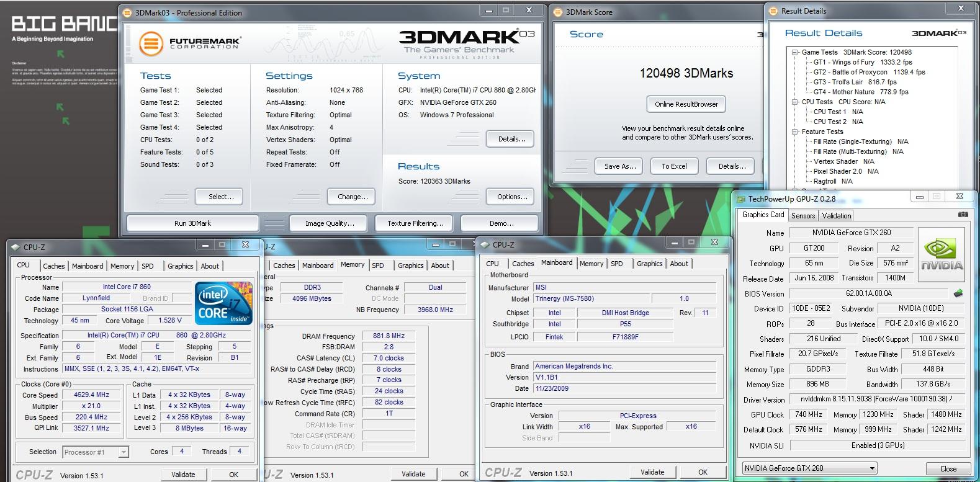Select GT1 - Wings of Fury result row
Screen dimensions: 980x482
(863, 62)
